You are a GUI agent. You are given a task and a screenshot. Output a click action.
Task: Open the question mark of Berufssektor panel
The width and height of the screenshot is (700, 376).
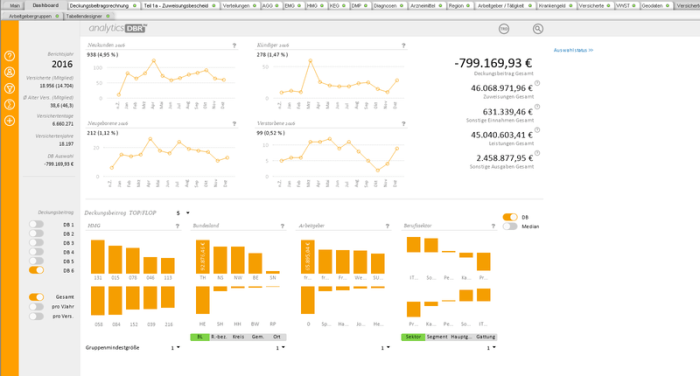(x=493, y=226)
